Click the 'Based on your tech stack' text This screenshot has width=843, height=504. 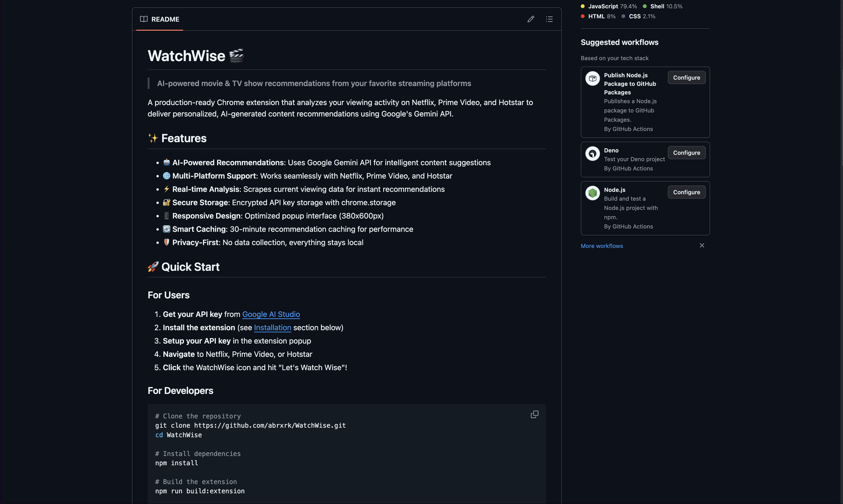[615, 58]
